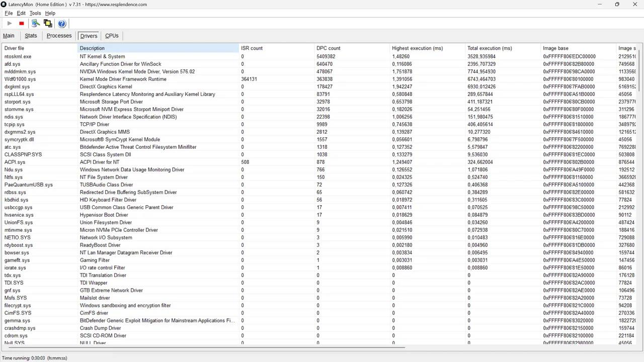The height and width of the screenshot is (362, 644).
Task: Minimize the LatencyMon window
Action: (x=600, y=5)
